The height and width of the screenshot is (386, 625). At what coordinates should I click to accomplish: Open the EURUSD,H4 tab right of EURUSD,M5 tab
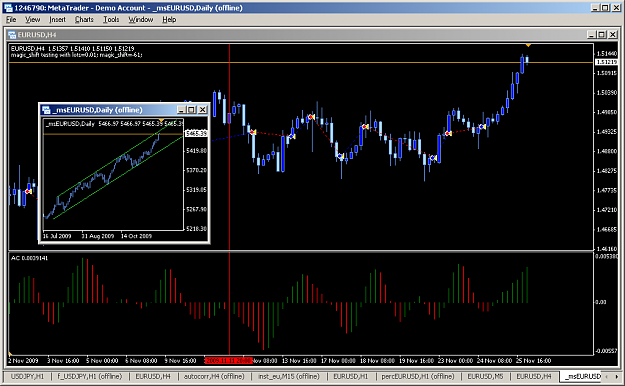coord(534,376)
